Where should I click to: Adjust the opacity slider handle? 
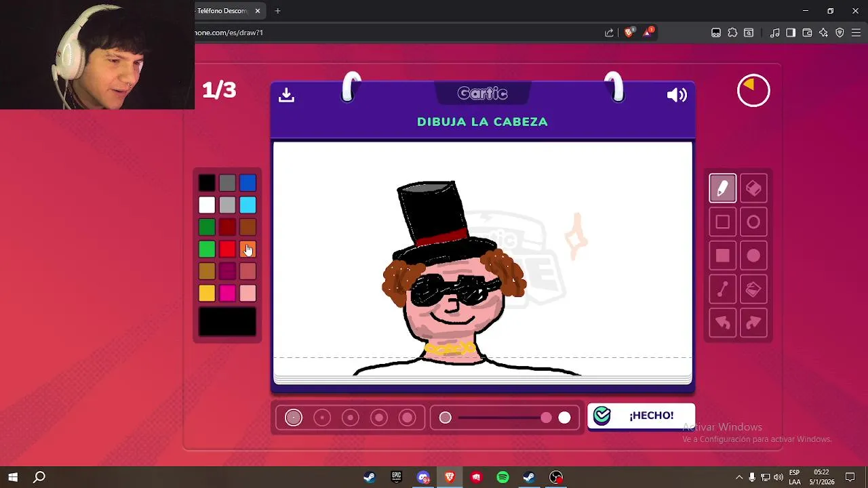[547, 418]
